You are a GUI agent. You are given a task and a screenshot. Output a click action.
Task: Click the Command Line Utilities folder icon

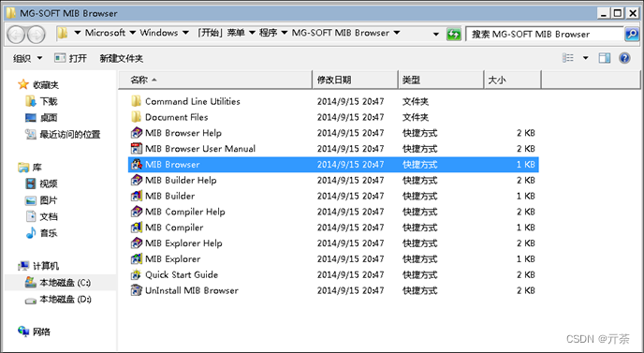coord(136,101)
